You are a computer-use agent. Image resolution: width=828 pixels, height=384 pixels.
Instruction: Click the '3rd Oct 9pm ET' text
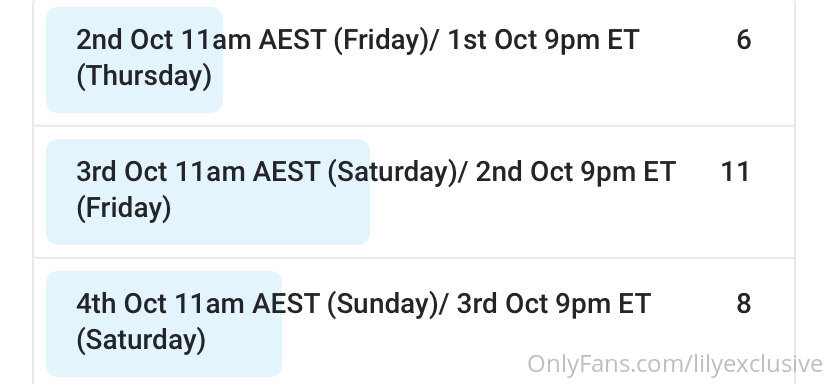(553, 304)
